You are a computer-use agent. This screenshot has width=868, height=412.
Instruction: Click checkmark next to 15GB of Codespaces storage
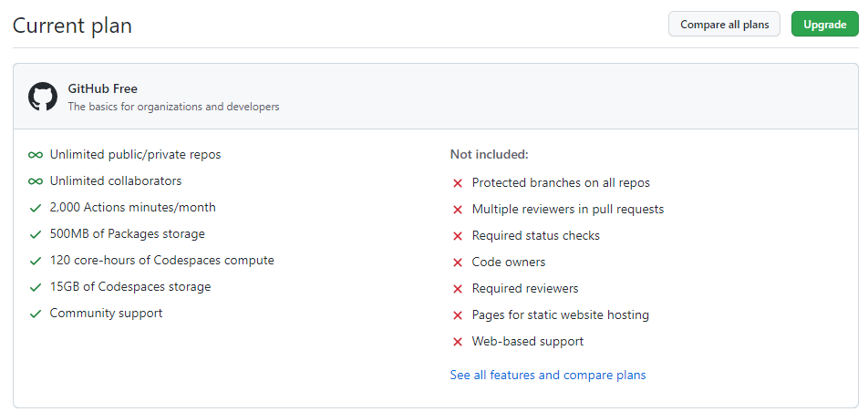(x=36, y=287)
